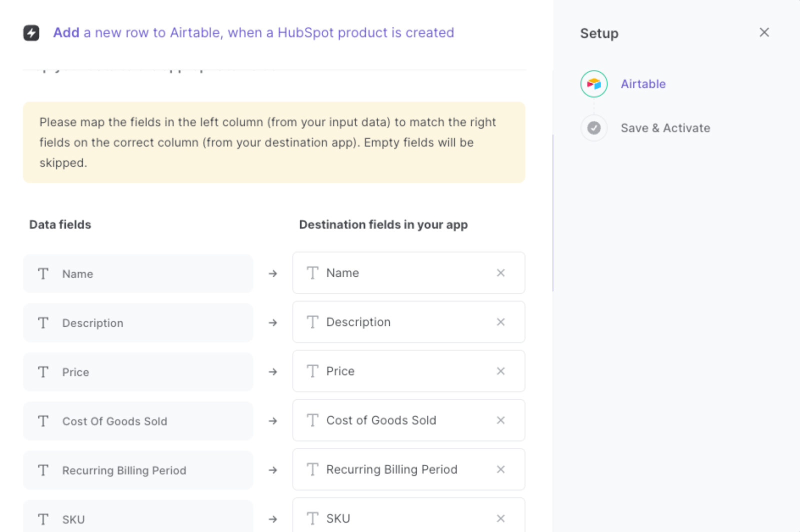Click the arrow between Cost of Goods fields
This screenshot has width=800, height=532.
click(x=272, y=421)
